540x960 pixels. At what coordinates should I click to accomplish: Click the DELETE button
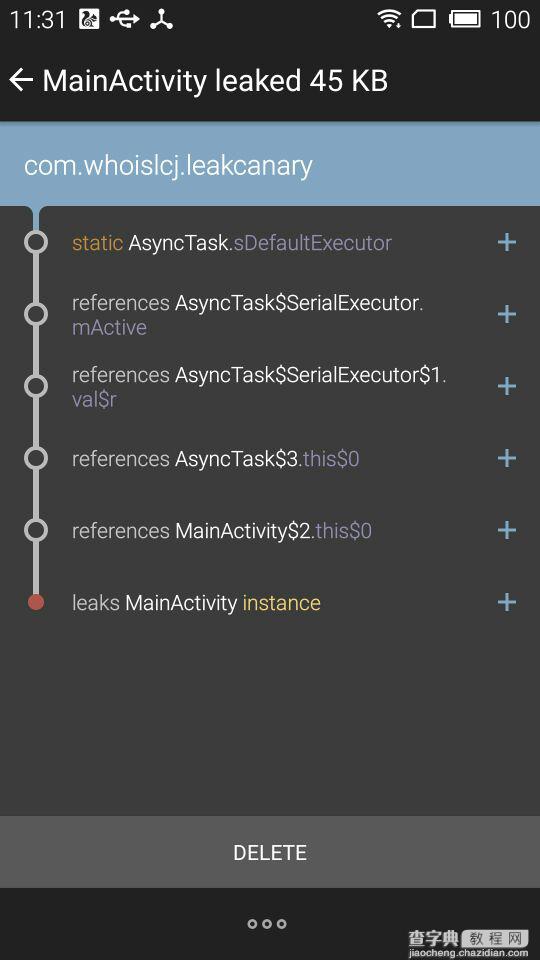tap(270, 852)
